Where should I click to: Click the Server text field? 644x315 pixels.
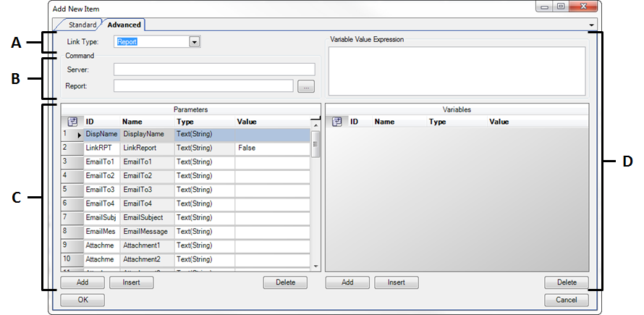[x=214, y=70]
